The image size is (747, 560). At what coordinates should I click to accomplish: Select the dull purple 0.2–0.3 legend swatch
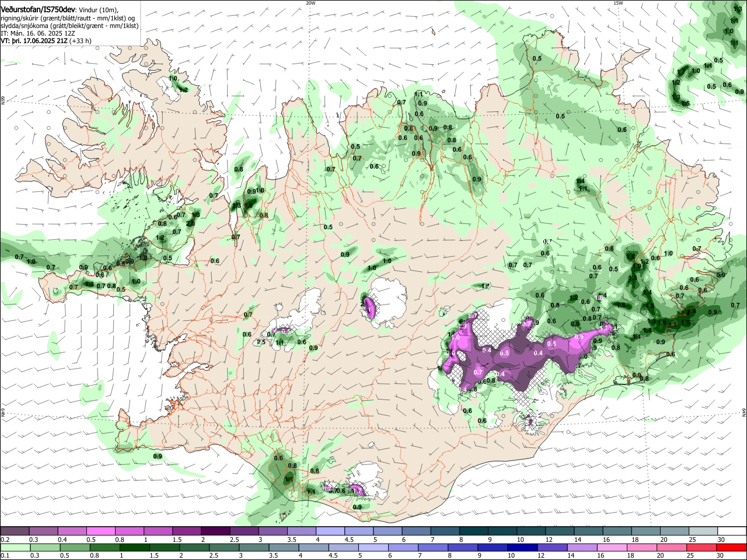click(14, 531)
